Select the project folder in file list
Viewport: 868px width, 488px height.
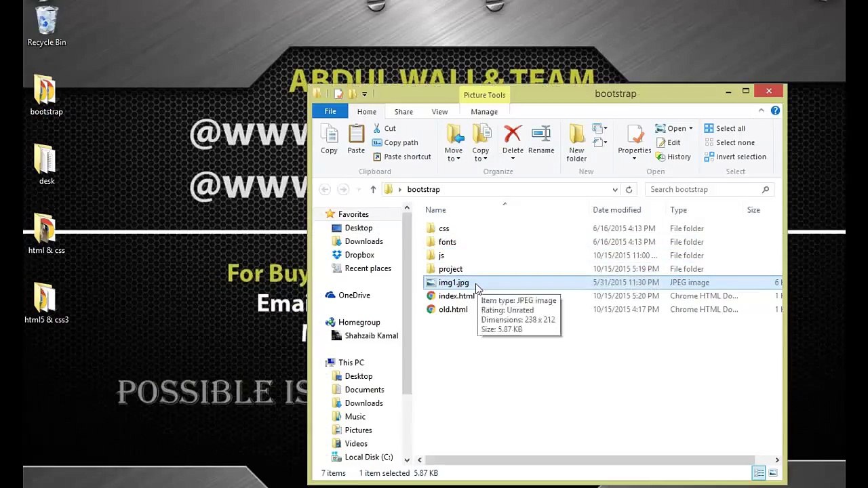coord(451,269)
